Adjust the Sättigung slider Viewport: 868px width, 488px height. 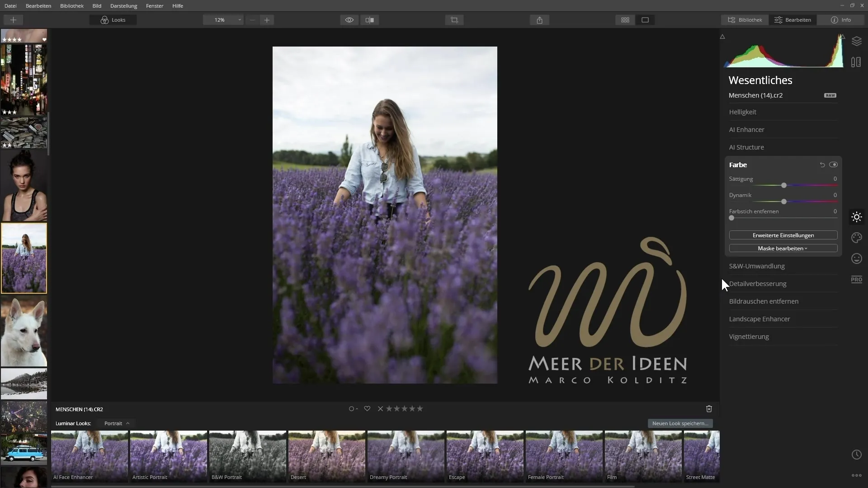783,185
